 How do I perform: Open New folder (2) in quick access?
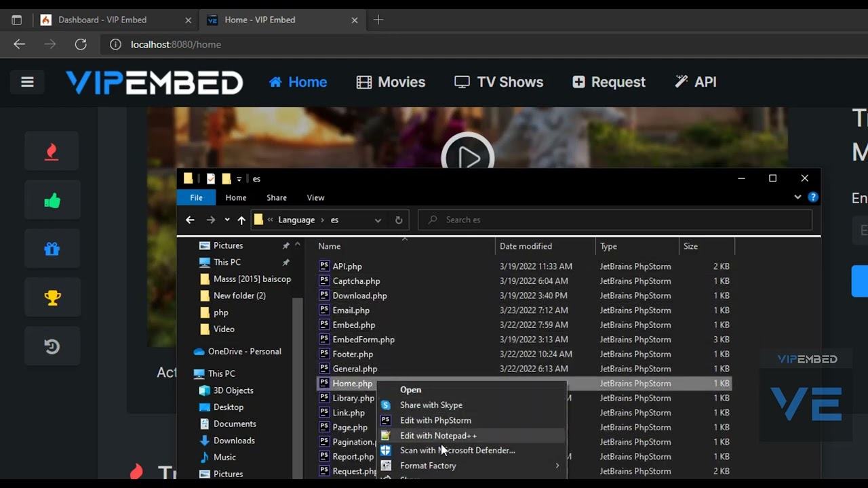239,296
